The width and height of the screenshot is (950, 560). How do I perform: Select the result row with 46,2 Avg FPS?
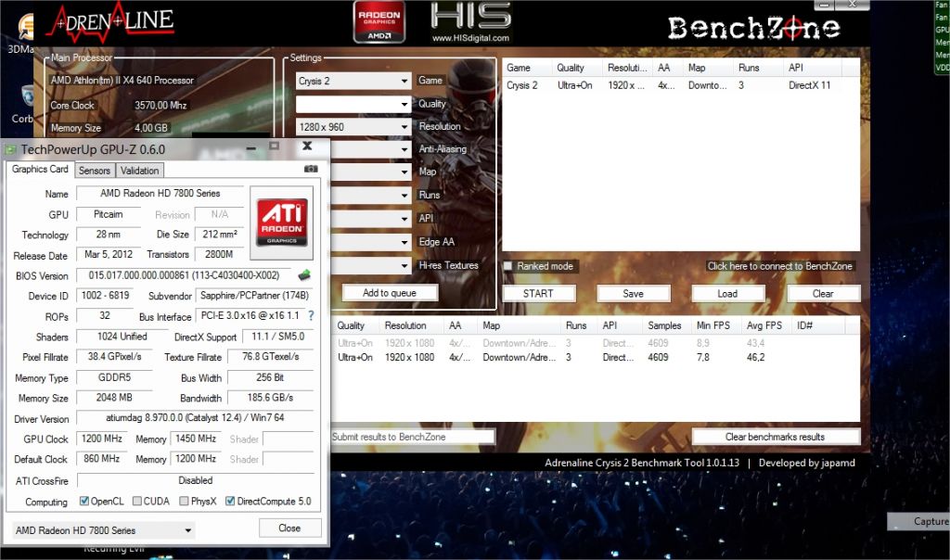[x=595, y=358]
